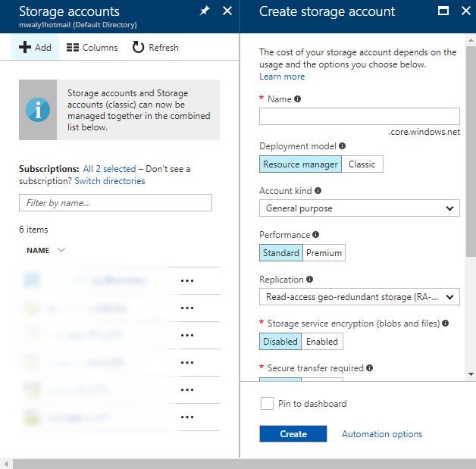Check the Pin to dashboard box

click(267, 404)
